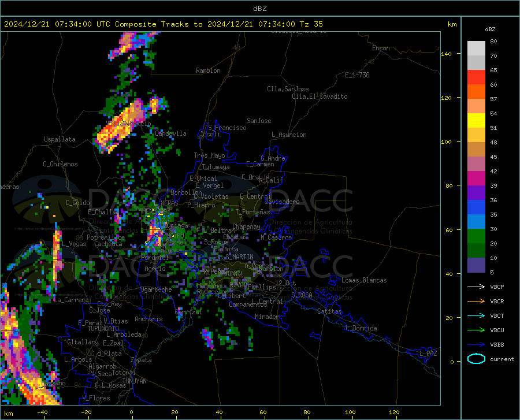Click the Catitas place label
The width and height of the screenshot is (520, 420).
(x=329, y=311)
